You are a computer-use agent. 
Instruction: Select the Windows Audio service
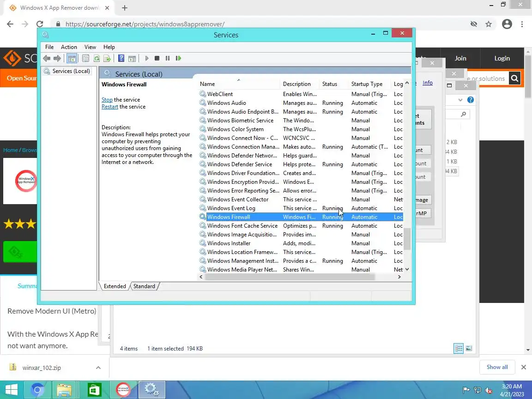301,103
